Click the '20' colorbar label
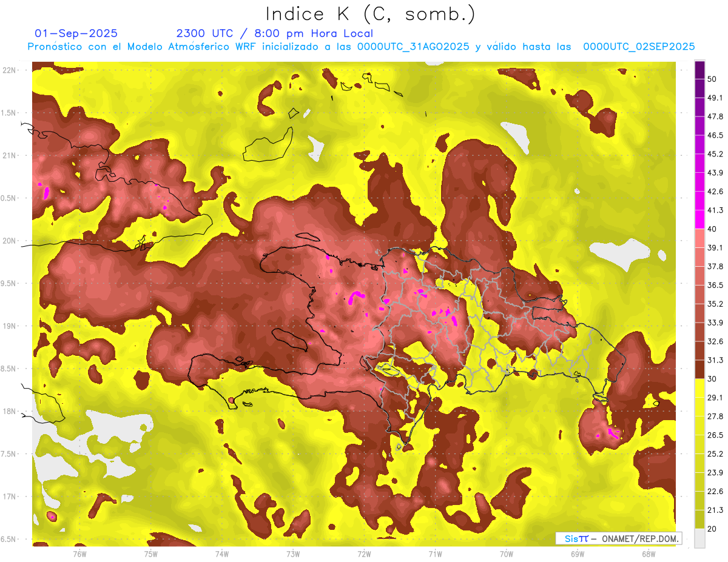The image size is (728, 562). (712, 528)
